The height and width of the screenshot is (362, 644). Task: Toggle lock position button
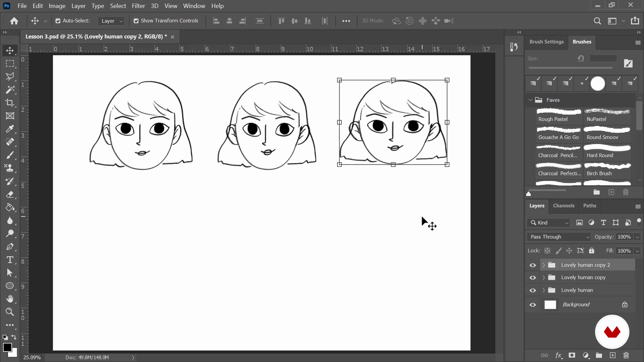tap(569, 251)
